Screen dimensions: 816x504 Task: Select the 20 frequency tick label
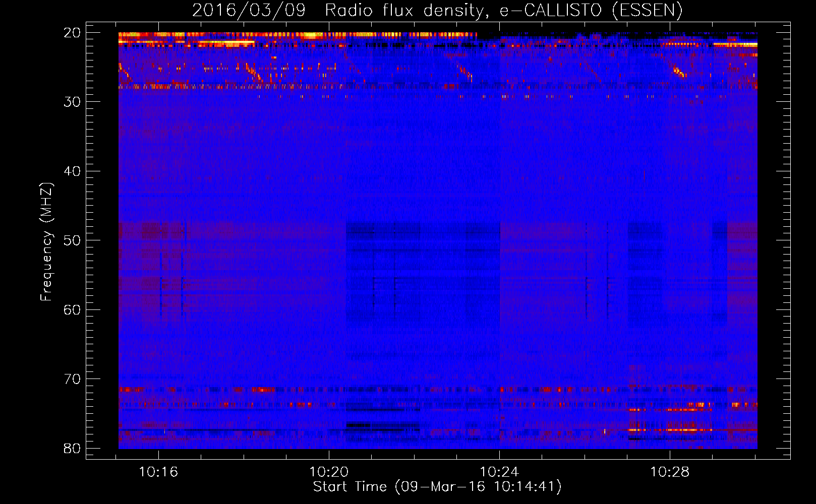point(72,33)
